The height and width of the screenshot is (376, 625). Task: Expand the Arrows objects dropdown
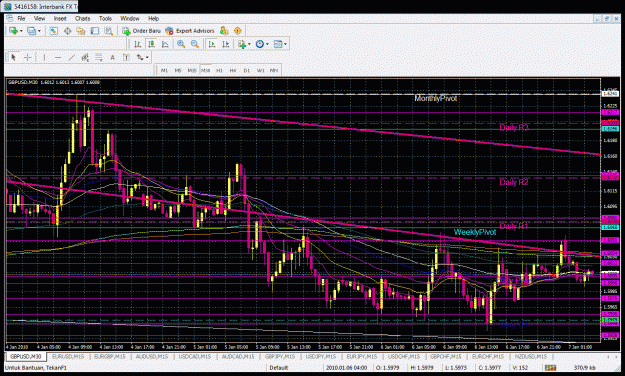tap(147, 57)
